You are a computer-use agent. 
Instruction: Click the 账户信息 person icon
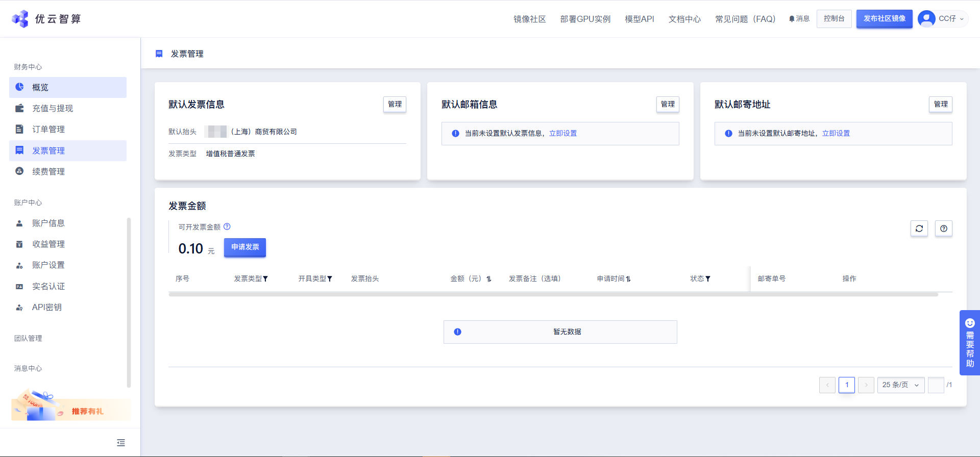pos(19,223)
